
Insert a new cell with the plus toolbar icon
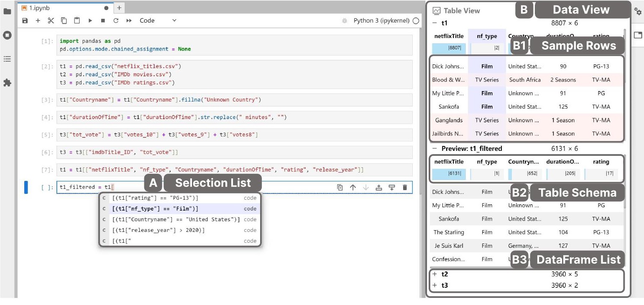click(38, 20)
